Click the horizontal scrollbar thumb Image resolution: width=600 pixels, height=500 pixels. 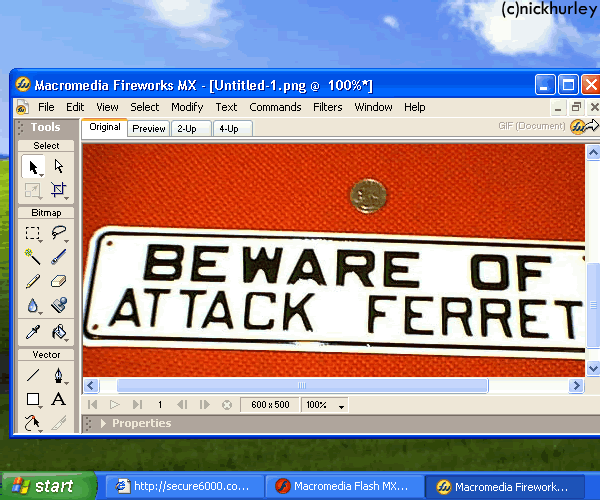pyautogui.click(x=302, y=385)
